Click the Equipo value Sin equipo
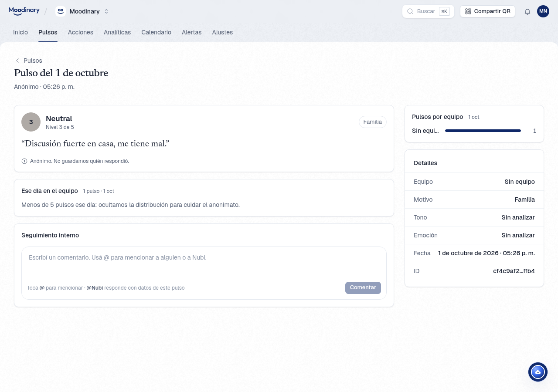The height and width of the screenshot is (392, 558). 520,182
